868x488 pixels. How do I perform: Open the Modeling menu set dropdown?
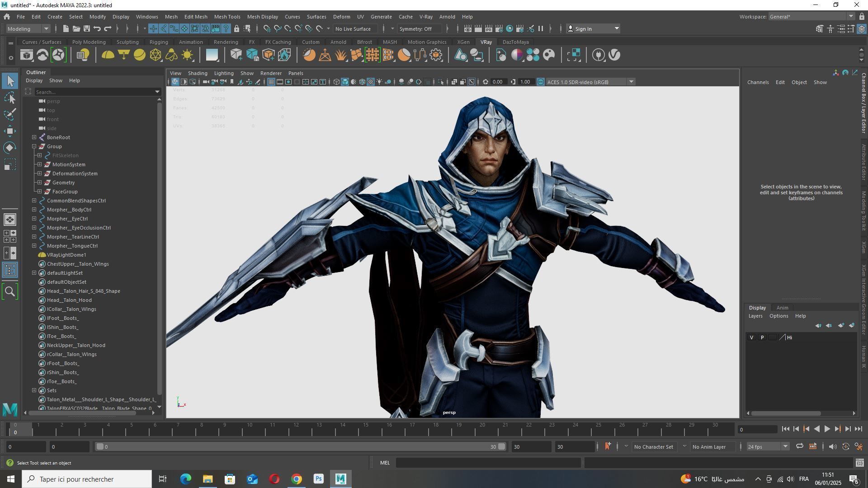[28, 29]
